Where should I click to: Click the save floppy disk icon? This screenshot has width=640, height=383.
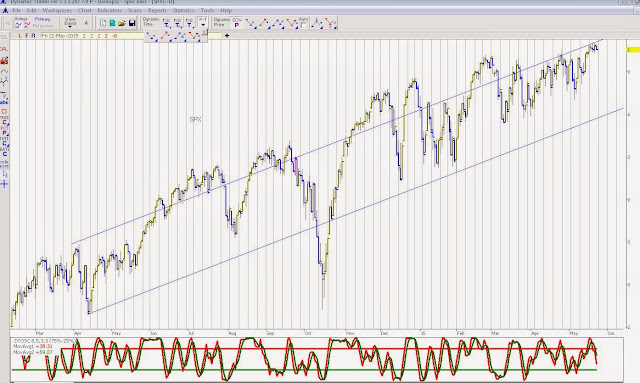point(132,23)
